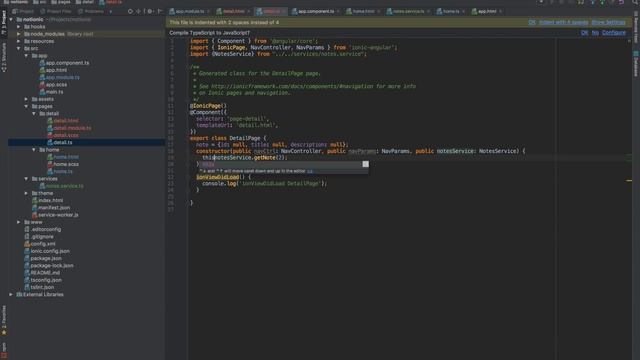Collapse the pages folder
Image resolution: width=640 pixels, height=360 pixels.
click(x=27, y=106)
